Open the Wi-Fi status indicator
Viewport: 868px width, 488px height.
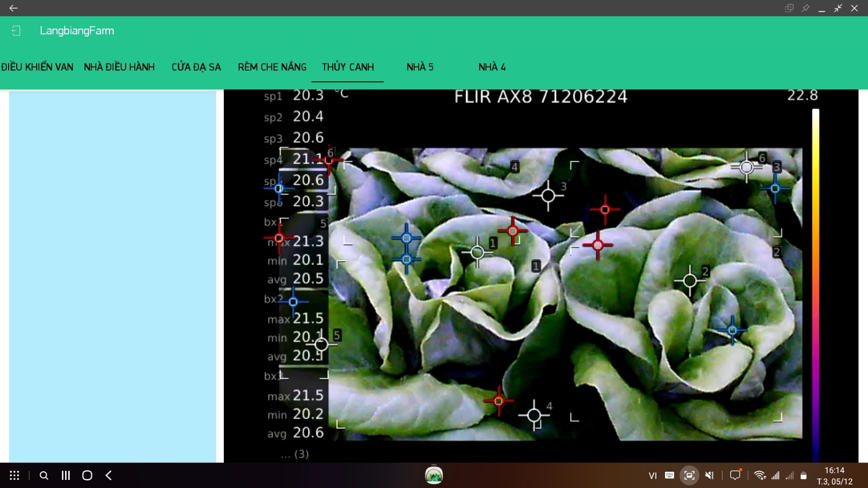[x=760, y=475]
